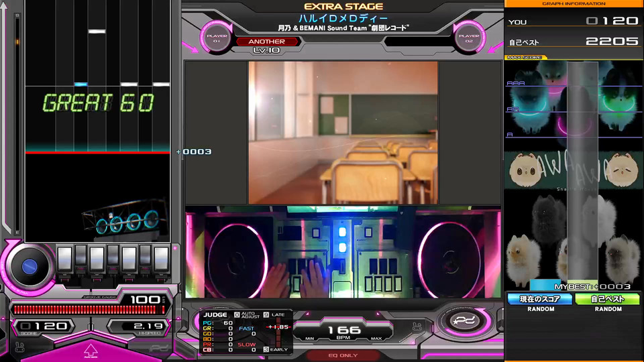The height and width of the screenshot is (362, 644).
Task: Click the Lv.10 level indicator
Action: [266, 50]
